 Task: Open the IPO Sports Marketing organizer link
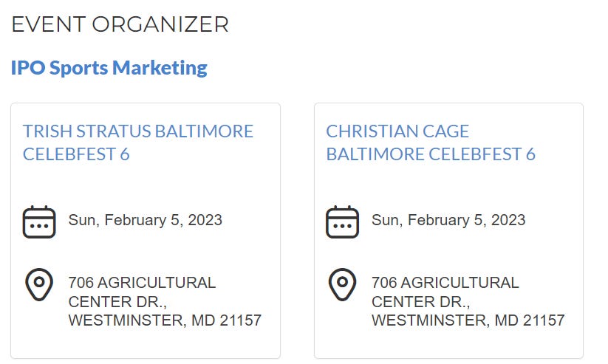coord(109,68)
